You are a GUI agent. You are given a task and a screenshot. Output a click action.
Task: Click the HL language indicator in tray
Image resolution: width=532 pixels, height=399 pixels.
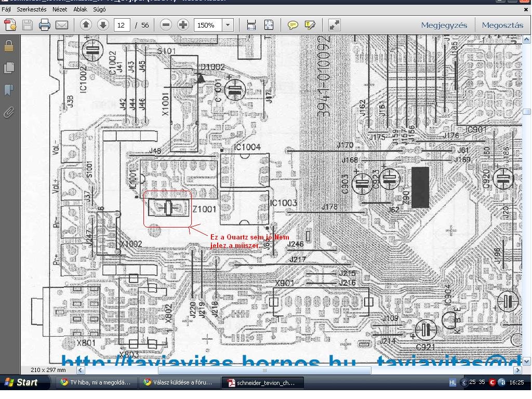[x=453, y=382]
